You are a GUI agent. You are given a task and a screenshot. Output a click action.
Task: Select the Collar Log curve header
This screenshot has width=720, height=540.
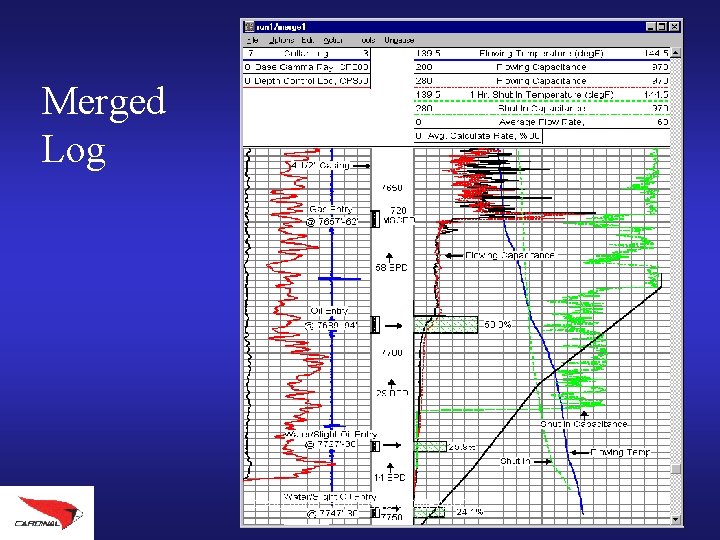coord(306,53)
